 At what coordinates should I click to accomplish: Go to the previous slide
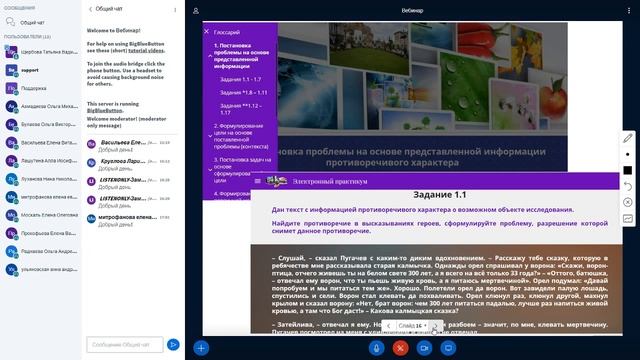click(x=389, y=325)
